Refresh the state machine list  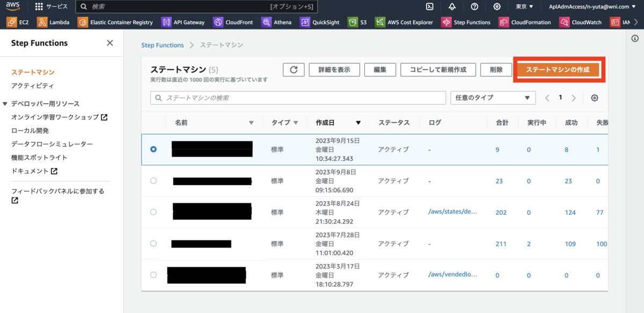[x=294, y=70]
